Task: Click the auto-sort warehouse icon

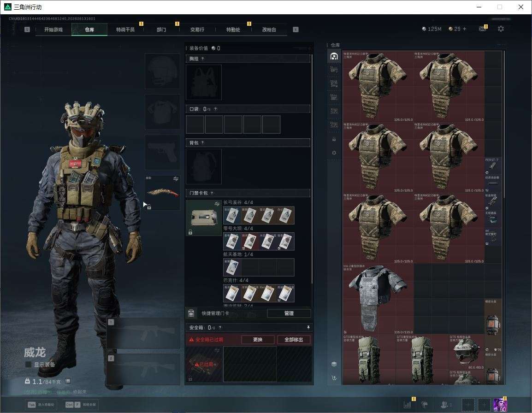Action: click(334, 378)
